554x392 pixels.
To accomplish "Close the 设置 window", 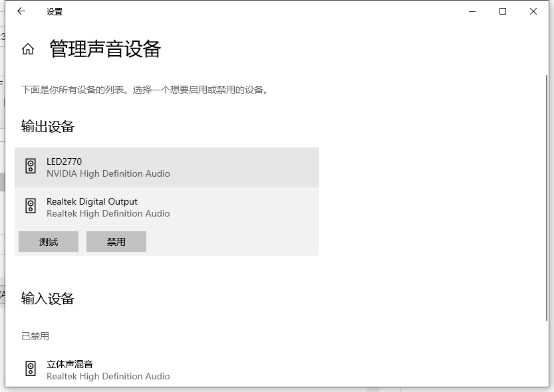I will click(x=533, y=11).
